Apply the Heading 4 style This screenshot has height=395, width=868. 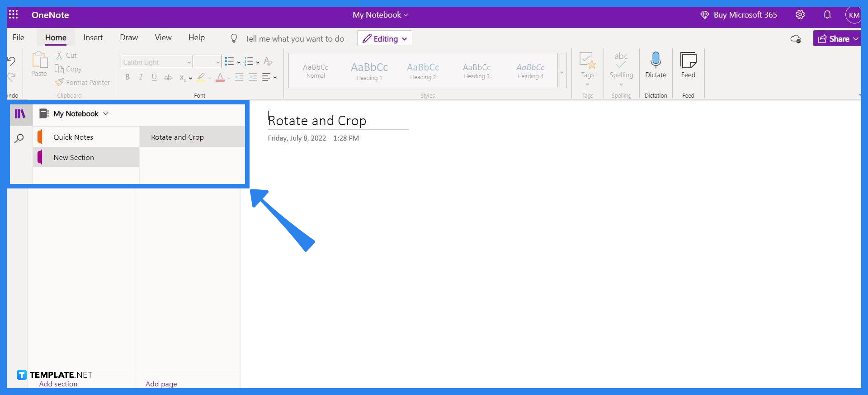click(530, 71)
